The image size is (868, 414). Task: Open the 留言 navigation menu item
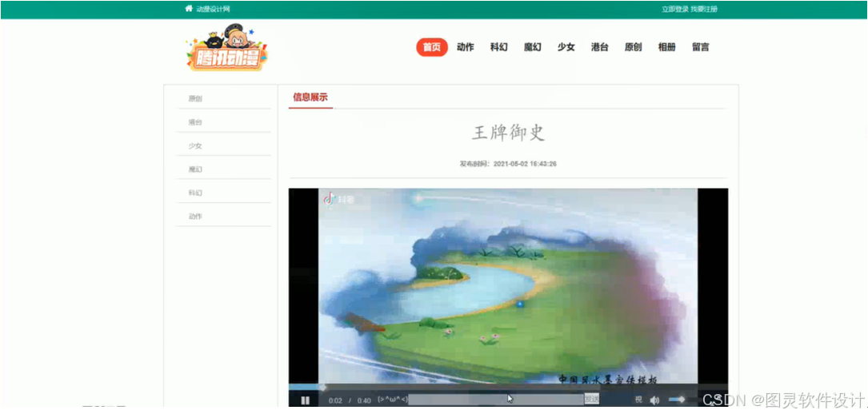[700, 47]
